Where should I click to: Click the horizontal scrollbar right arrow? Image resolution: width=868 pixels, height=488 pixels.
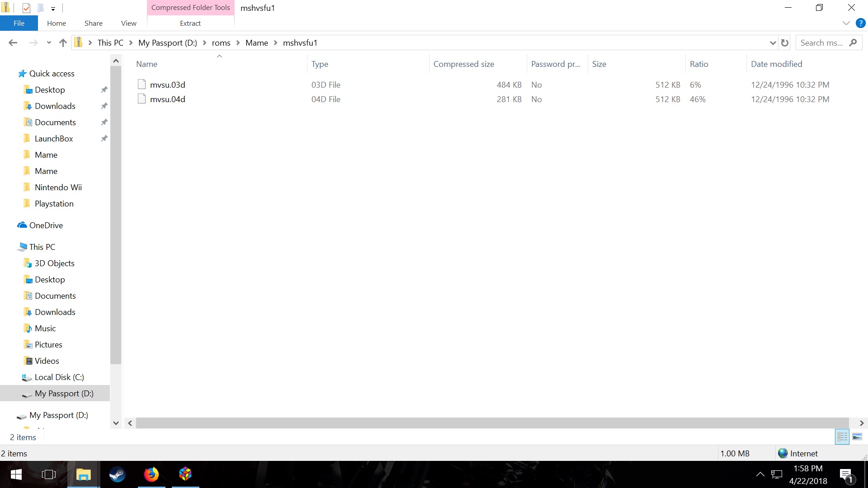coord(862,423)
